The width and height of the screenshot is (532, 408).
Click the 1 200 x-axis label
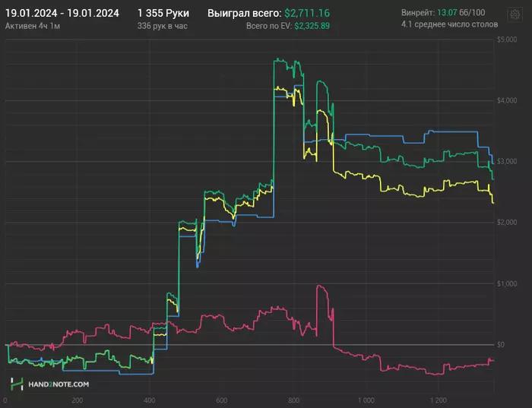pyautogui.click(x=439, y=400)
